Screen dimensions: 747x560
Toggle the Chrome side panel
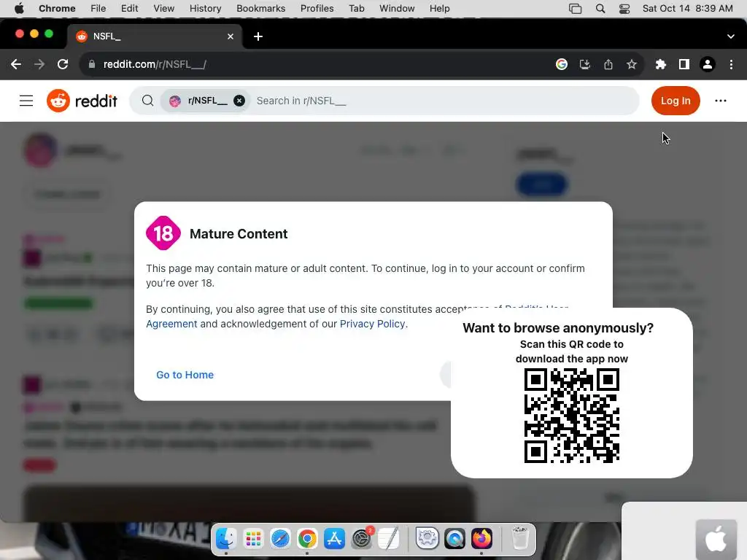(684, 64)
